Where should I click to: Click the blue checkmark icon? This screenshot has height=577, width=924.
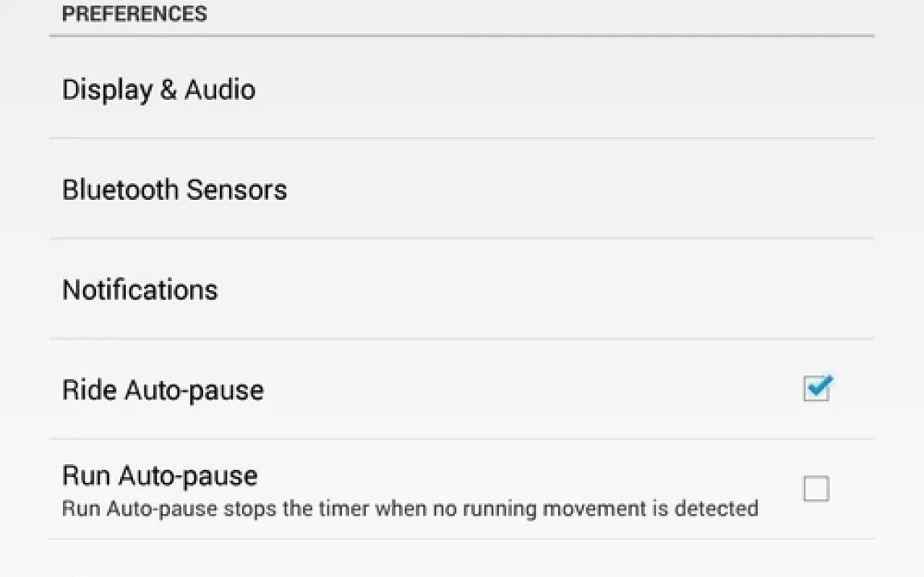click(818, 388)
